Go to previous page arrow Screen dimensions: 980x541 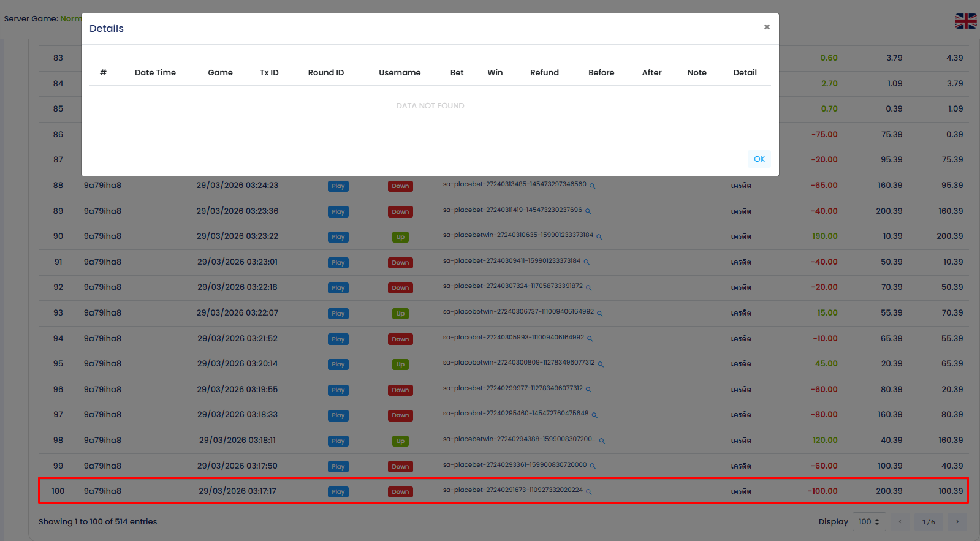(900, 522)
